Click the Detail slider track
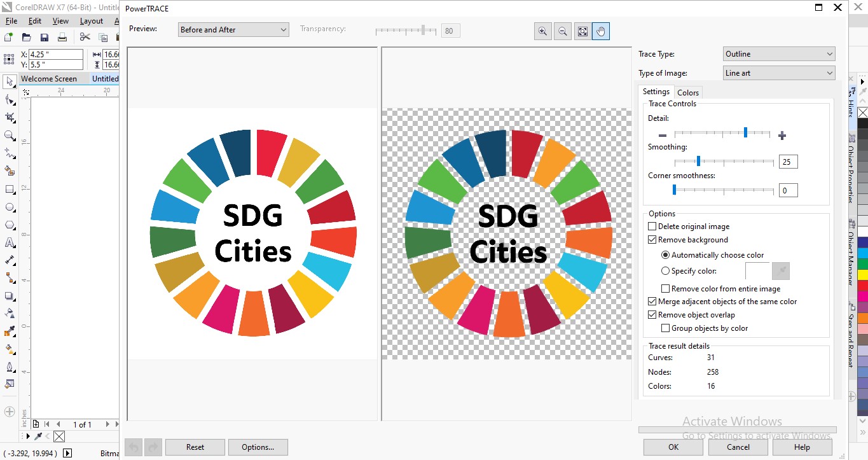Viewport: 868px width, 460px height. click(x=722, y=133)
